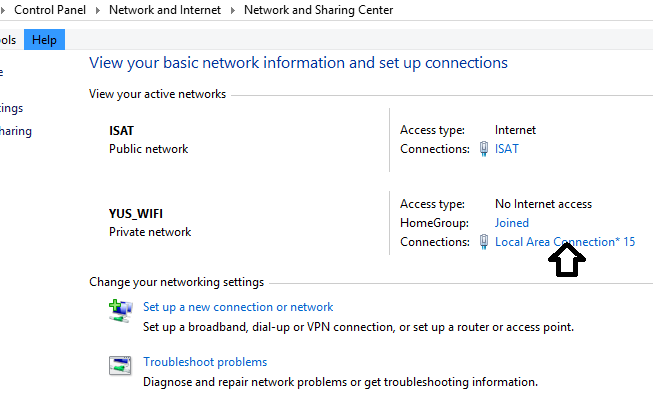Open the ISAT connection status link
This screenshot has width=653, height=400.
pyautogui.click(x=506, y=149)
